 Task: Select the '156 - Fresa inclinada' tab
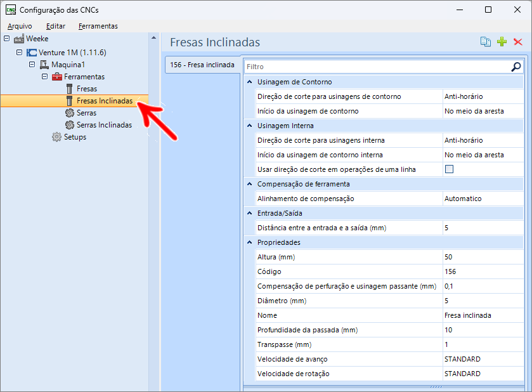point(202,65)
